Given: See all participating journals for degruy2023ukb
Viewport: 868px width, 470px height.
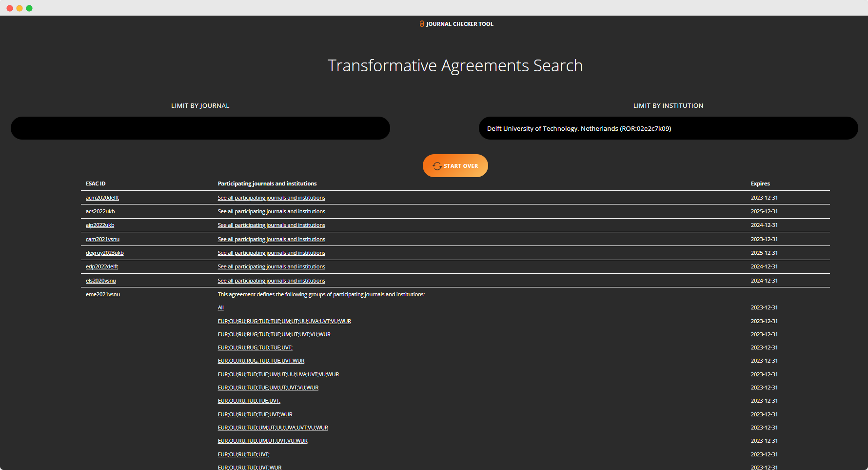Looking at the screenshot, I should click(272, 253).
